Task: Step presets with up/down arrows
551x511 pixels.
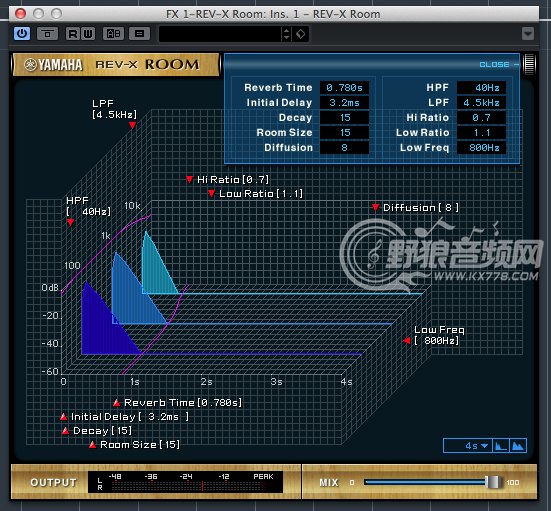Action: 286,34
